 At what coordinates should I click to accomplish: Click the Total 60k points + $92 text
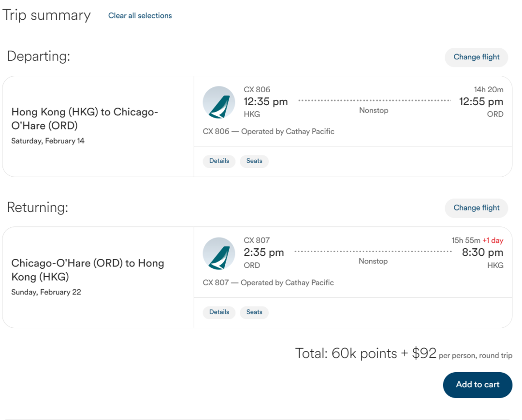click(x=365, y=353)
